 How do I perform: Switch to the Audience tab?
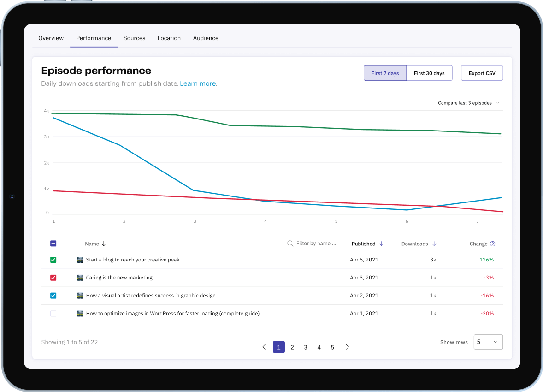[x=206, y=38]
